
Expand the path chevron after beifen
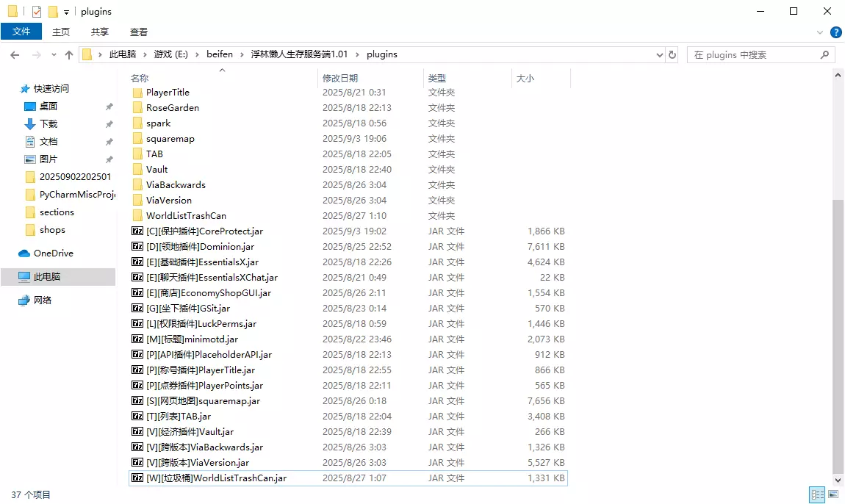point(242,54)
